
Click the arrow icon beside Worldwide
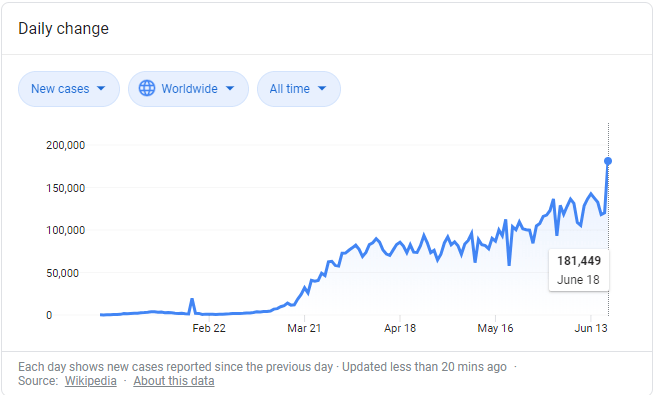pos(230,89)
